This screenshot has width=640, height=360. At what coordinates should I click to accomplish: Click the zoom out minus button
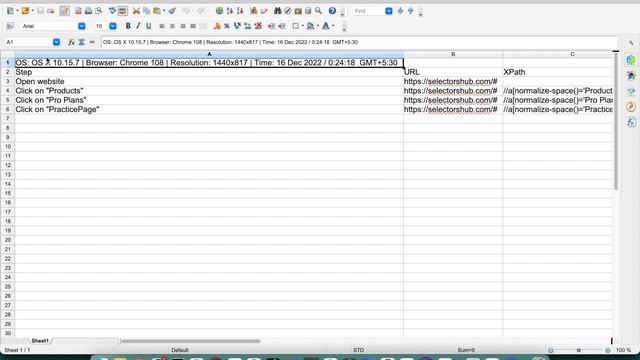[x=551, y=350]
